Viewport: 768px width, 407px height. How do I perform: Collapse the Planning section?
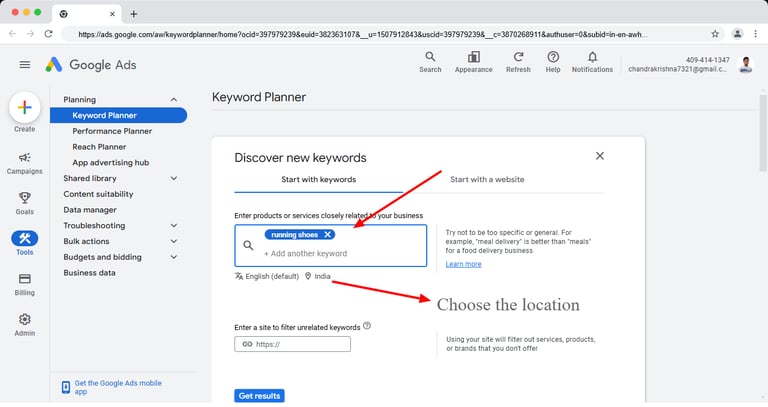click(x=174, y=99)
